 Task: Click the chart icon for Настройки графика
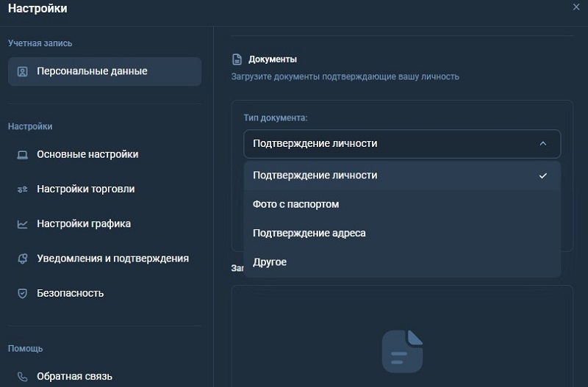click(x=22, y=224)
